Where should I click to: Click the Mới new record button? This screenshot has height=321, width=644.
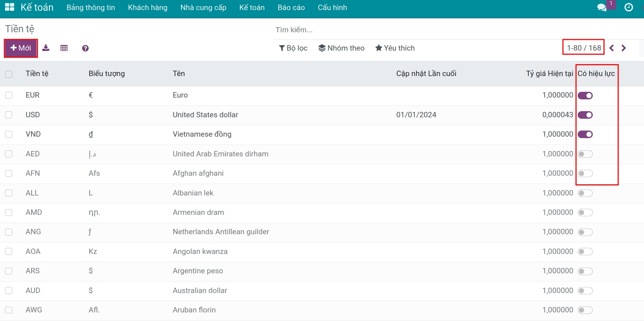pos(21,48)
